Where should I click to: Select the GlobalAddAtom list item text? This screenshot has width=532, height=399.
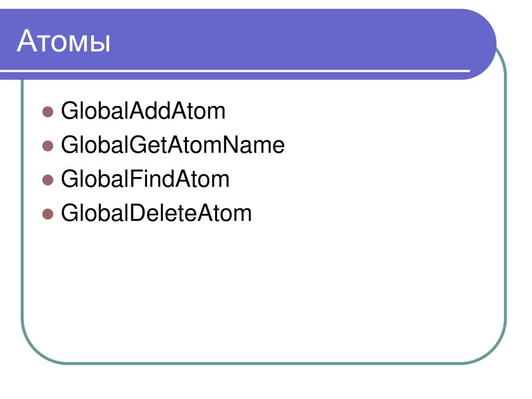(x=143, y=111)
